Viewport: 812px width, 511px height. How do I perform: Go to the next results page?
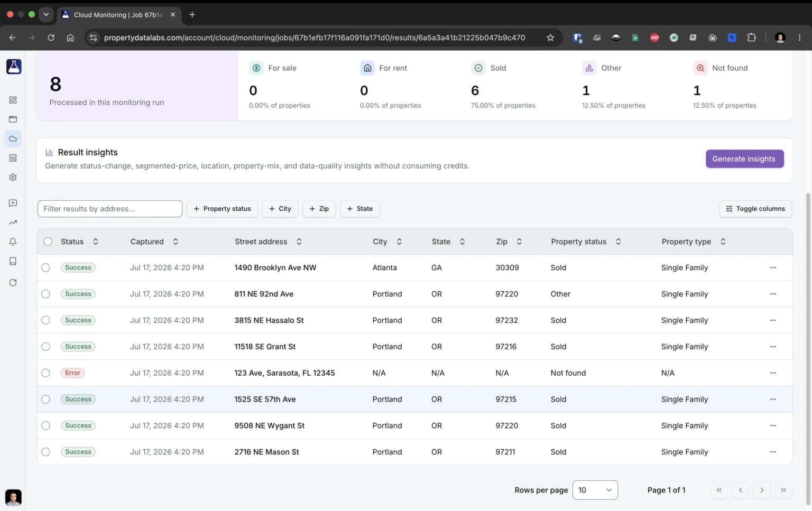pos(762,490)
